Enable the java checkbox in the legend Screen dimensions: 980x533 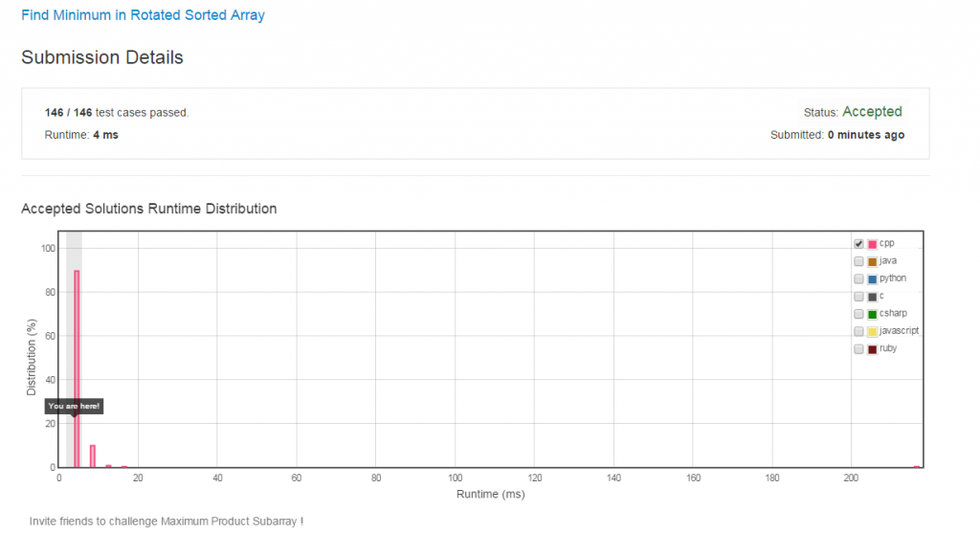(x=858, y=261)
